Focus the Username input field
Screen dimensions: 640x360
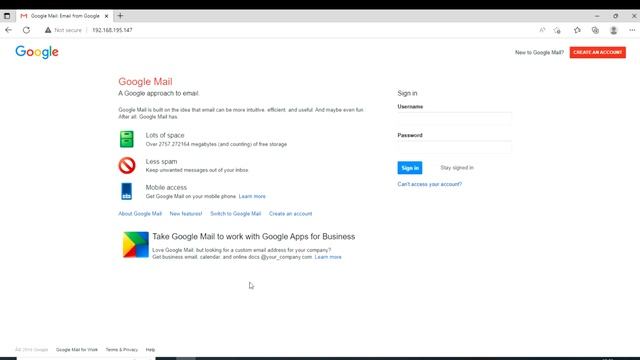[454, 119]
